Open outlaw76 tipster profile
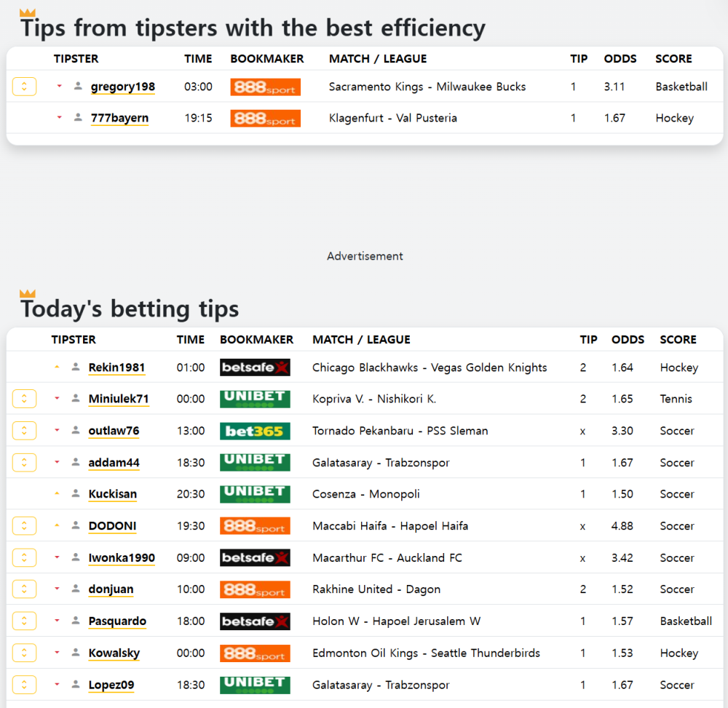Image resolution: width=728 pixels, height=708 pixels. tap(114, 431)
